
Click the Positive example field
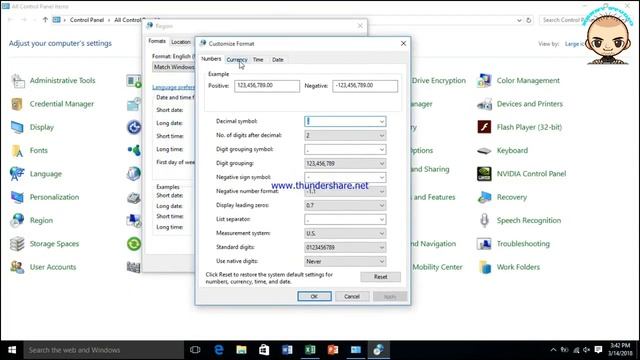[x=267, y=86]
